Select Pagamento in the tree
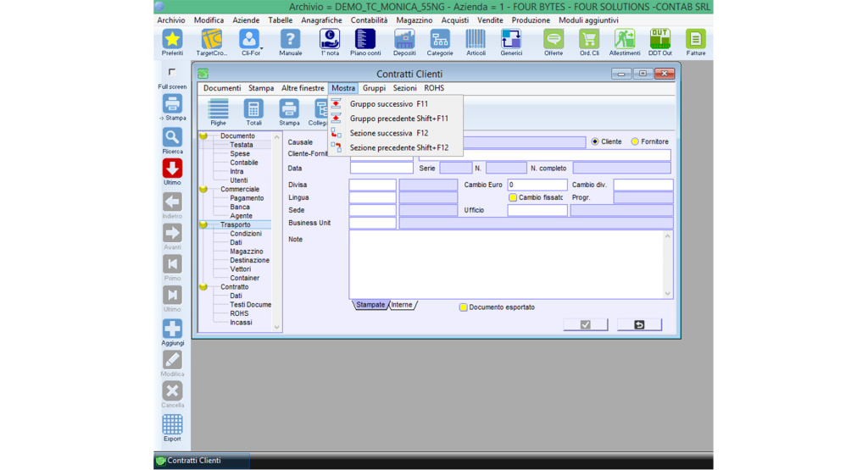Screen dimensions: 868x470 (247, 198)
